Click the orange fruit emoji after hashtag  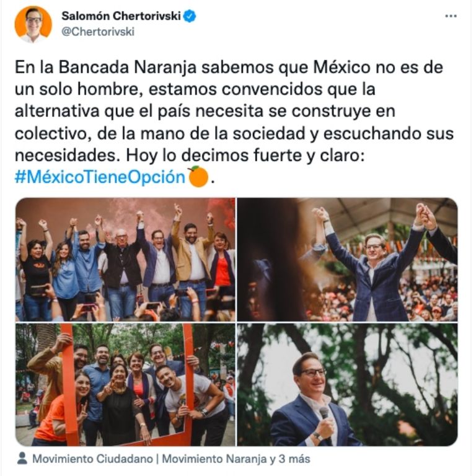click(x=198, y=177)
